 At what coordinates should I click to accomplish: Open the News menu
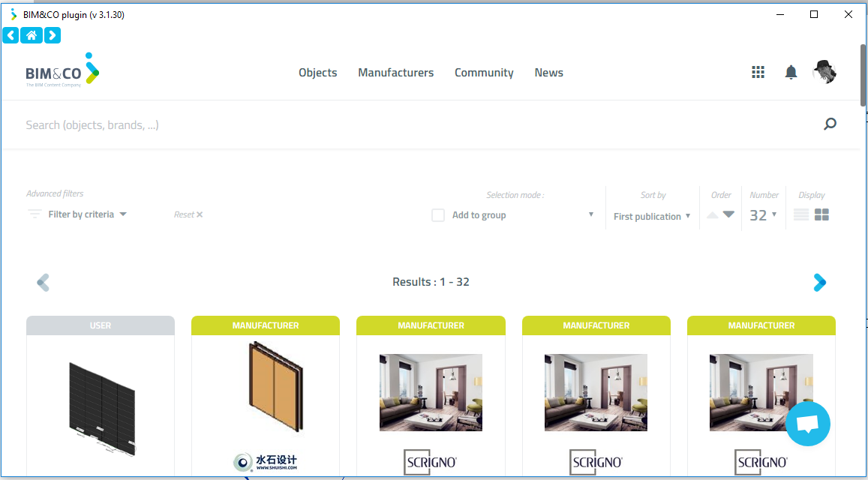[548, 73]
